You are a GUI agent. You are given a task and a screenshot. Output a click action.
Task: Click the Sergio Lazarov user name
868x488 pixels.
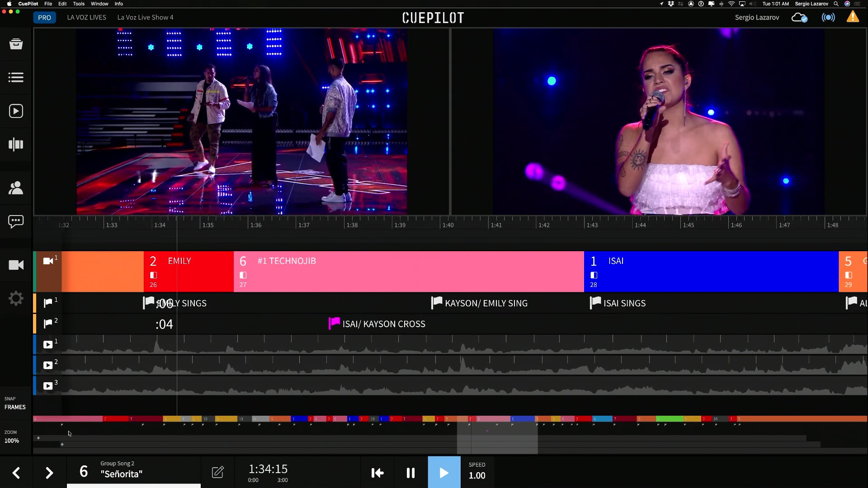tap(757, 18)
